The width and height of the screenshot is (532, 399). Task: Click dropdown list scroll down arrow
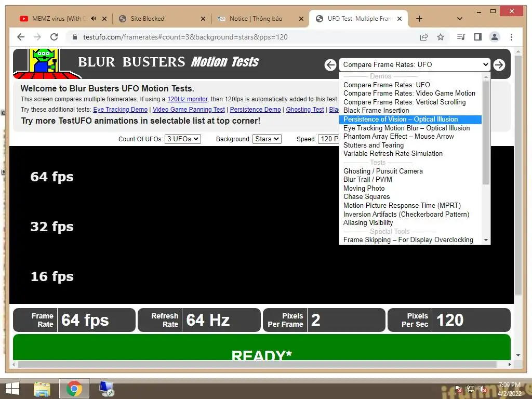[486, 240]
